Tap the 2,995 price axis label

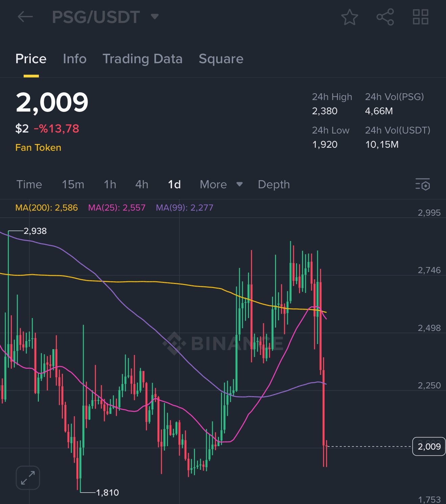pos(429,213)
